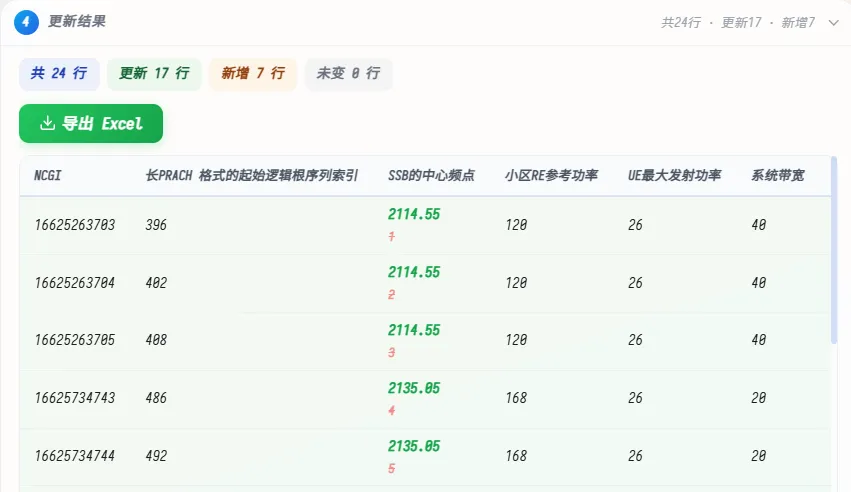
Task: Select the 未变 0 行 filter chip
Action: click(348, 73)
